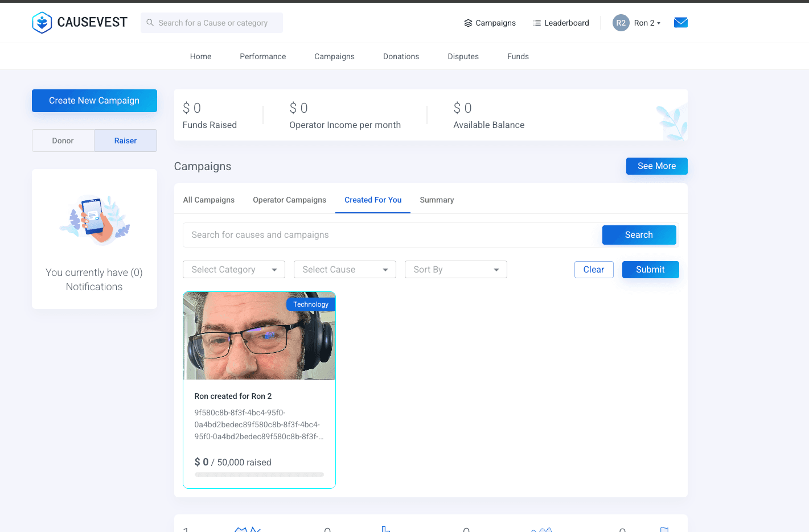Click the causes and campaigns search field
This screenshot has width=809, height=532.
393,235
